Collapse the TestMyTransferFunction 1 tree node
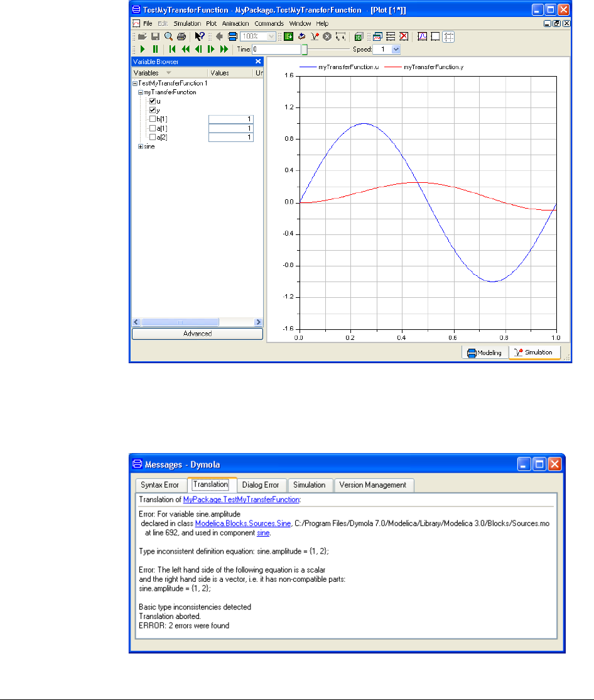 point(135,84)
